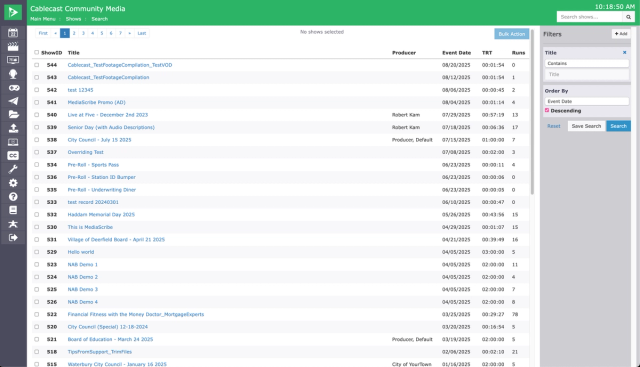Go to page 7 of results
Screen dimensions: 640x367
coord(120,33)
